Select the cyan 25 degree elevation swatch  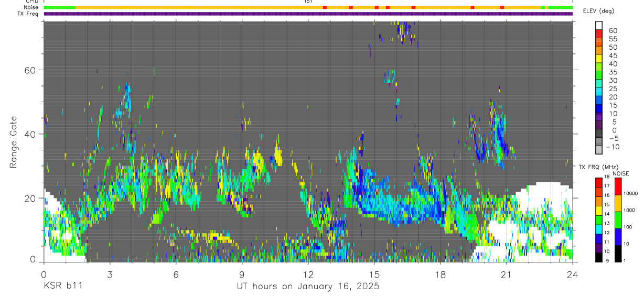599,92
